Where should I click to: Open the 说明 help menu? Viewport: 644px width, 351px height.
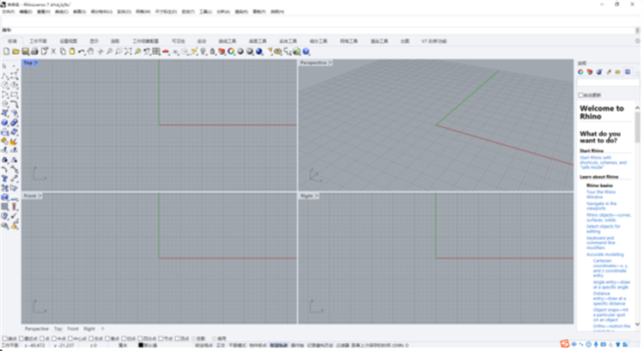point(277,11)
